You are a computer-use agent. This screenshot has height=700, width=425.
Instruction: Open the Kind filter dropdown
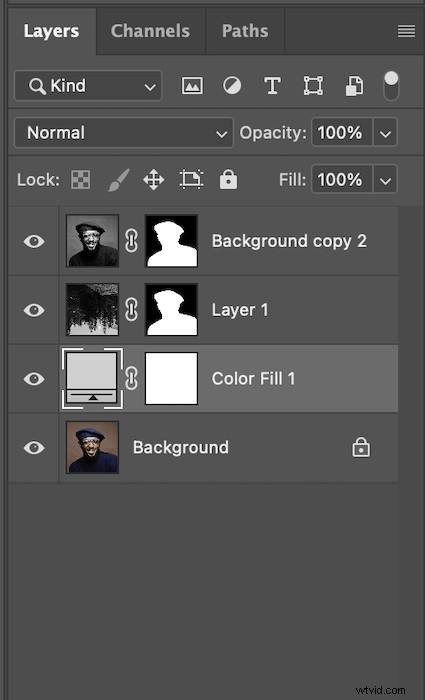click(x=88, y=85)
